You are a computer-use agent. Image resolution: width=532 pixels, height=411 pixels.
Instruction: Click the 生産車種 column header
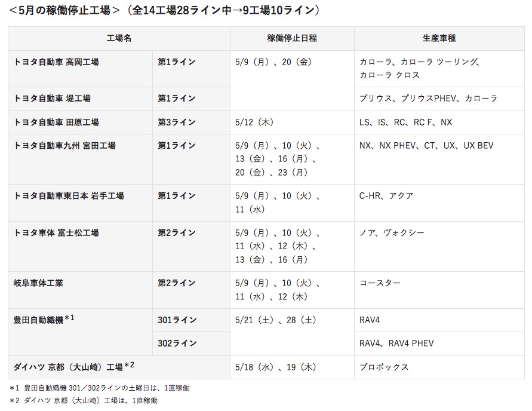[x=439, y=38]
